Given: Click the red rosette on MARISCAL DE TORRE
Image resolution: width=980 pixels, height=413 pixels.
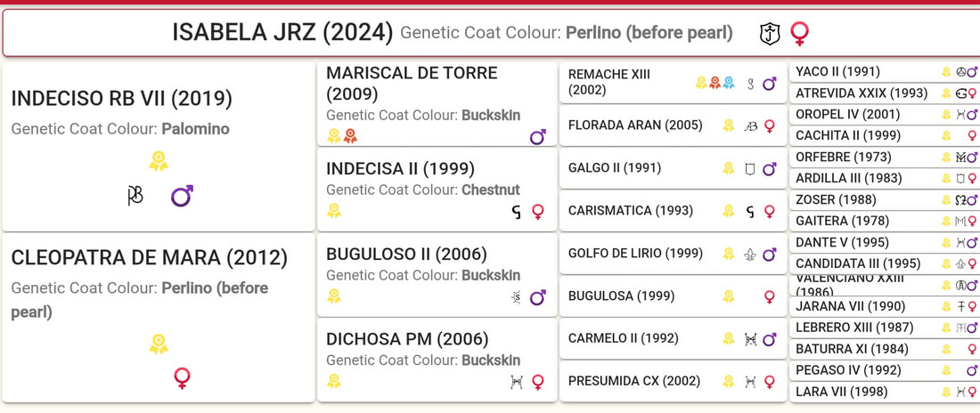Looking at the screenshot, I should [350, 136].
